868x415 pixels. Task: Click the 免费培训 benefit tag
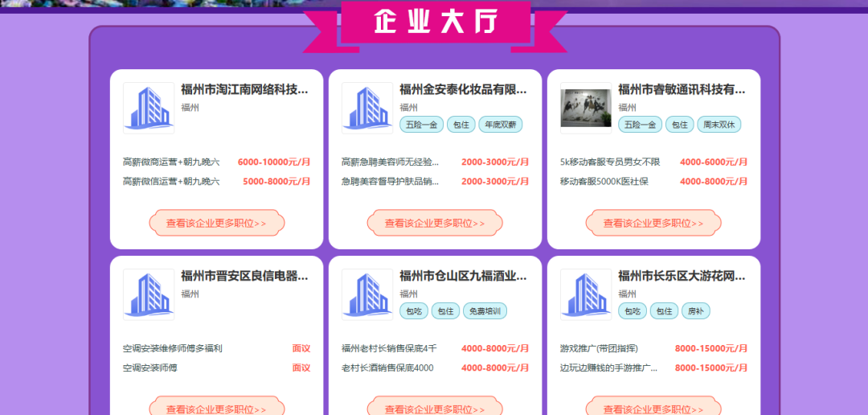click(x=485, y=311)
